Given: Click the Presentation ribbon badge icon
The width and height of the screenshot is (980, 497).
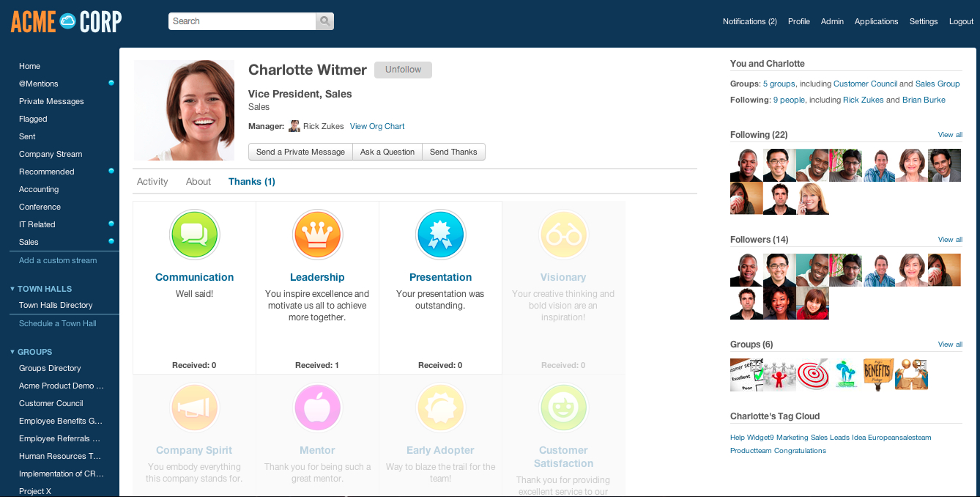Looking at the screenshot, I should (x=440, y=235).
